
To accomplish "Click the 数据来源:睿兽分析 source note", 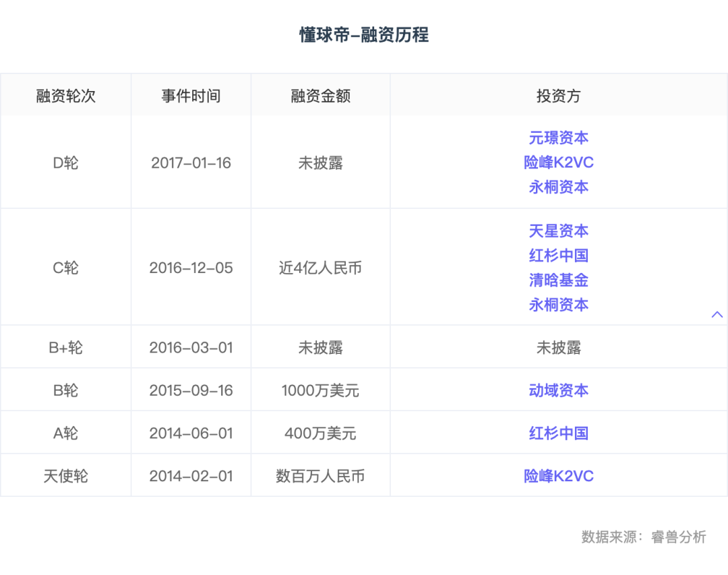I will tap(644, 537).
